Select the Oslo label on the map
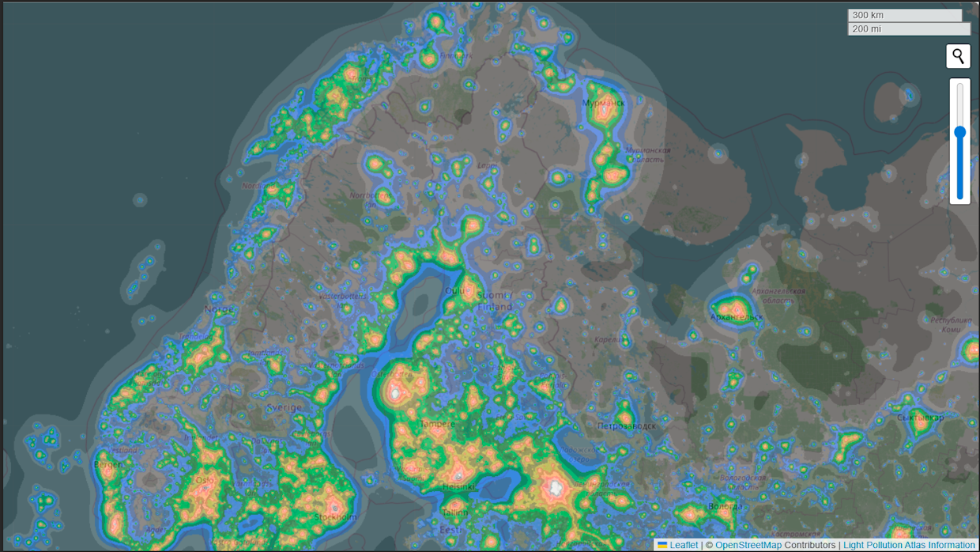This screenshot has width=980, height=552. [205, 480]
